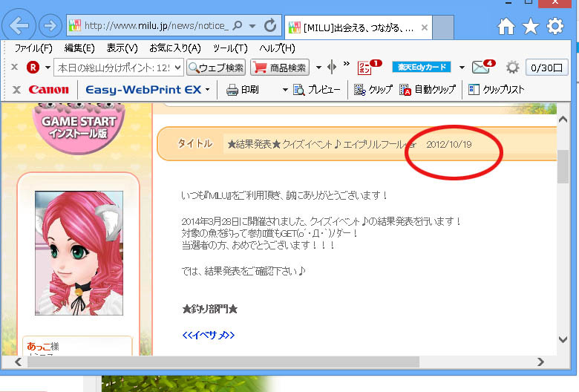Open the address bar search dropdown arrow

253,26
